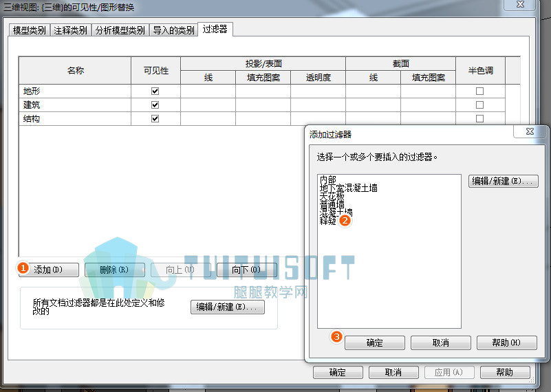Check the 半色调 box for 建筑
The height and width of the screenshot is (392, 551).
[x=479, y=105]
